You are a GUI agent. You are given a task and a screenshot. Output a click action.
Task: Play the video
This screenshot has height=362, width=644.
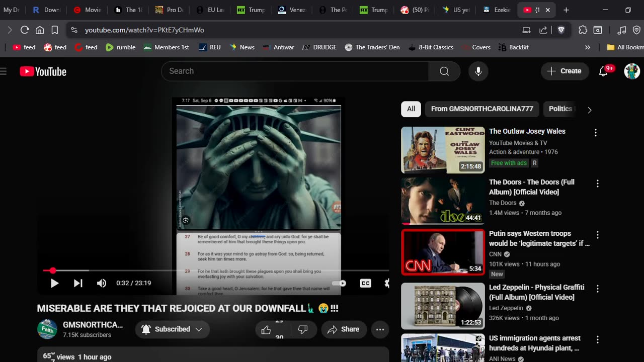tap(54, 283)
